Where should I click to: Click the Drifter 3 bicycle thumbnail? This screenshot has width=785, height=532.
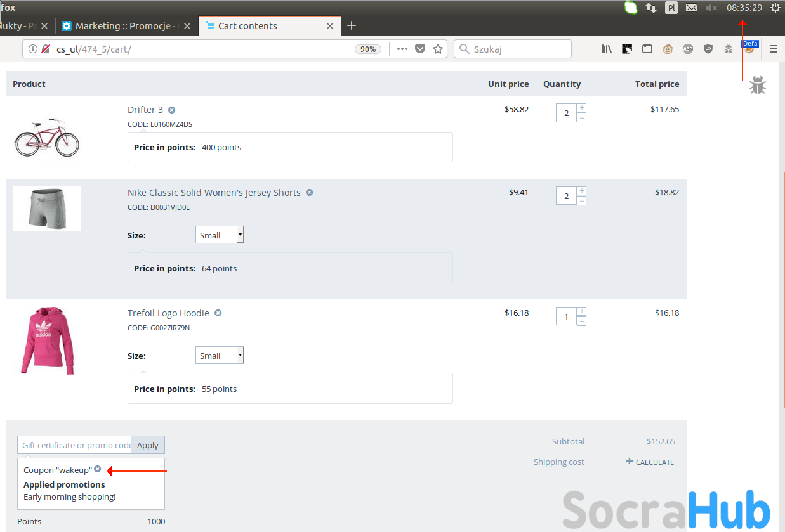(x=47, y=137)
